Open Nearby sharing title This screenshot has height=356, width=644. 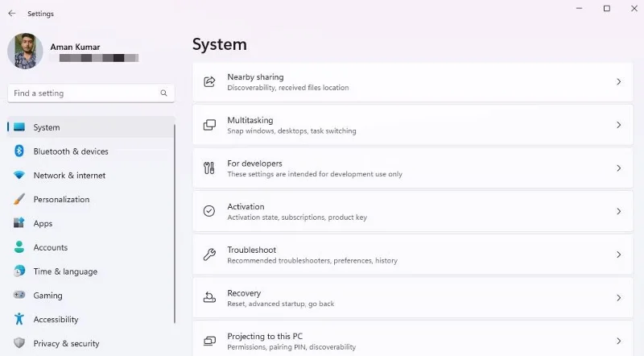coord(255,77)
